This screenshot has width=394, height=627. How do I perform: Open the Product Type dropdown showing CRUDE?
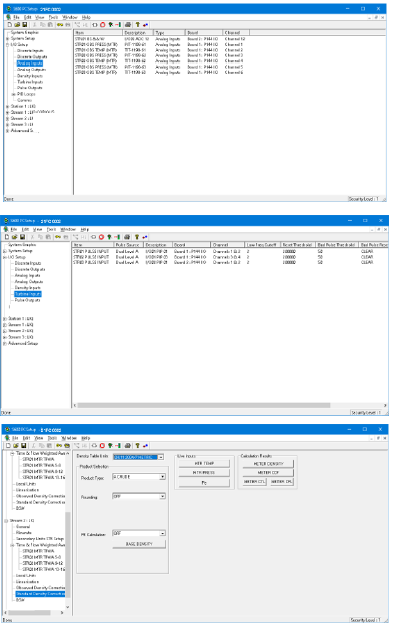pyautogui.click(x=139, y=477)
